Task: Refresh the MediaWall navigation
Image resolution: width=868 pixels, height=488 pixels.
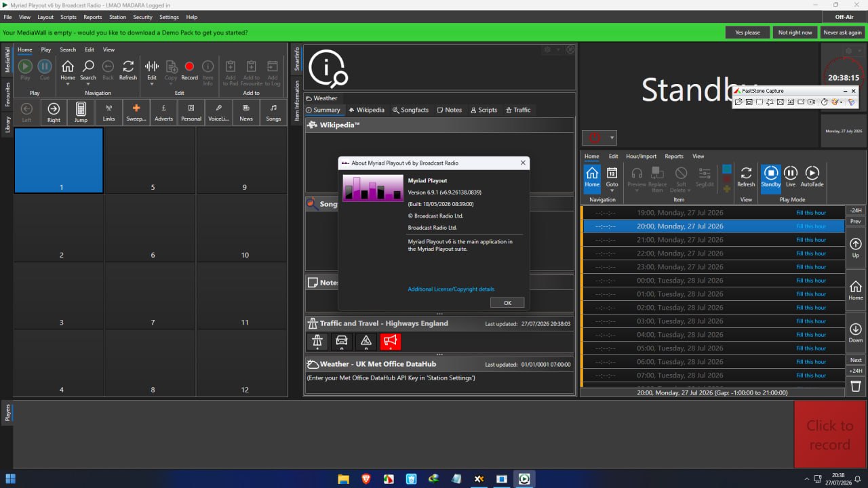Action: tap(128, 70)
